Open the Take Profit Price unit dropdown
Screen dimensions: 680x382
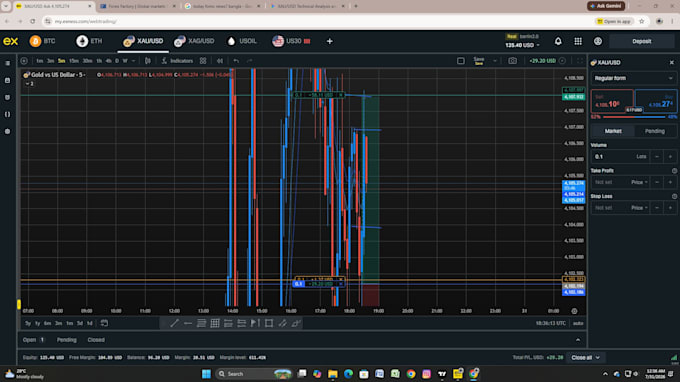[x=639, y=182]
